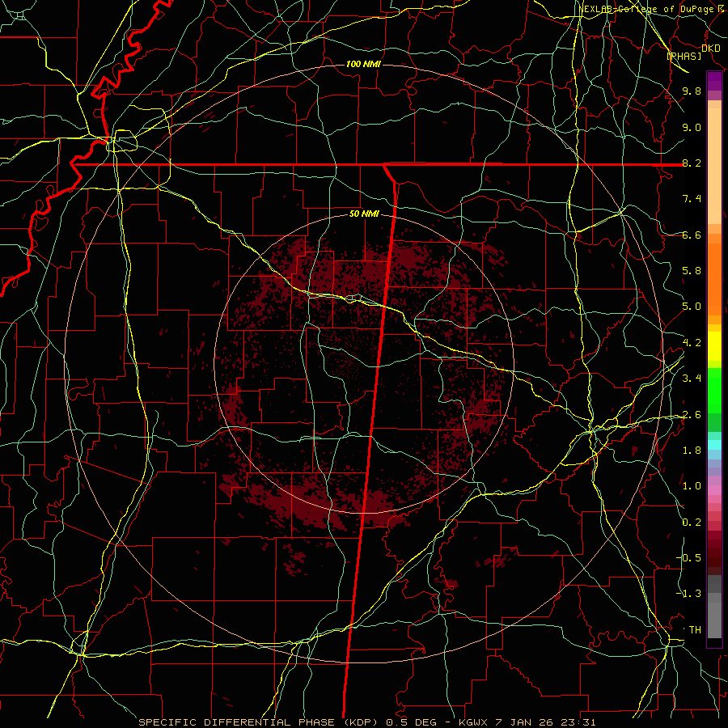The width and height of the screenshot is (728, 728).
Task: Click the TH threshold legend label
Action: 695,630
